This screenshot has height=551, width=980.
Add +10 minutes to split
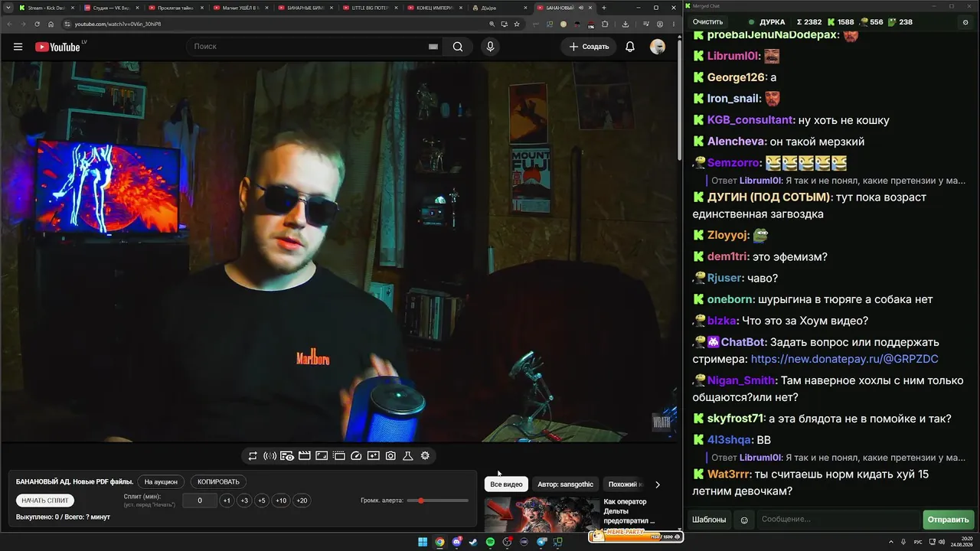[x=281, y=500]
